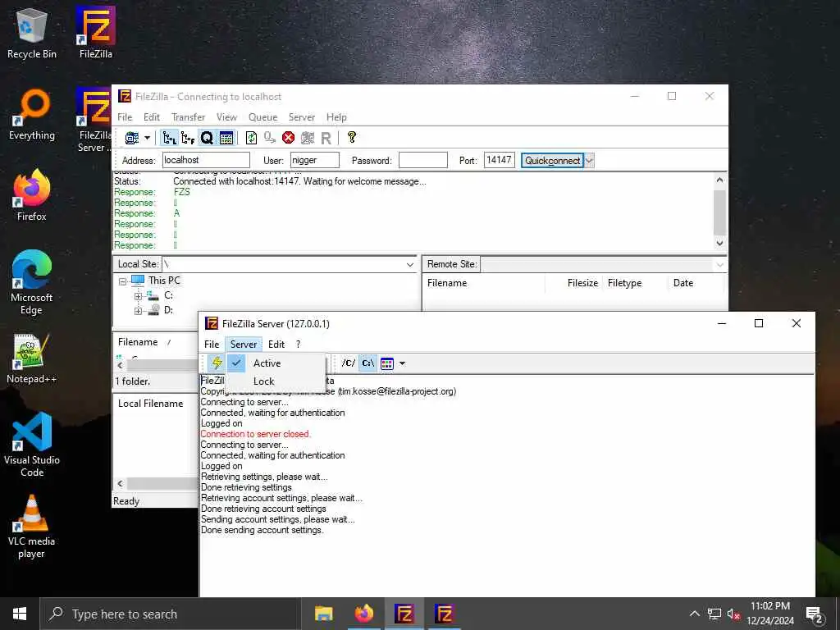The width and height of the screenshot is (840, 630).
Task: Open the Remote Site path dropdown
Action: coord(719,265)
